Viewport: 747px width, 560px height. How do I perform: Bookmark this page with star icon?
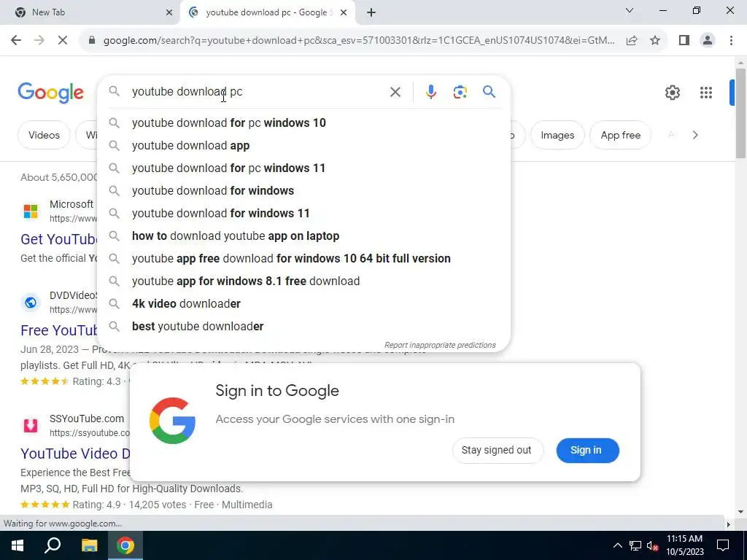655,41
